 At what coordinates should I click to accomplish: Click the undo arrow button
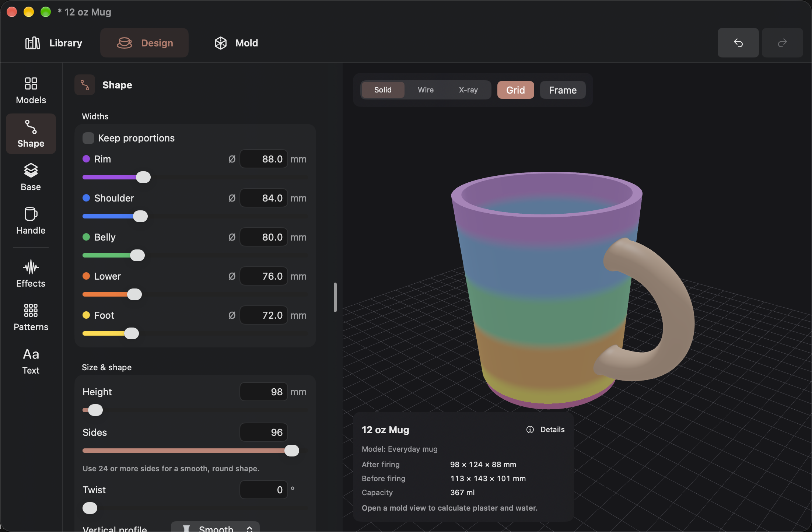738,43
